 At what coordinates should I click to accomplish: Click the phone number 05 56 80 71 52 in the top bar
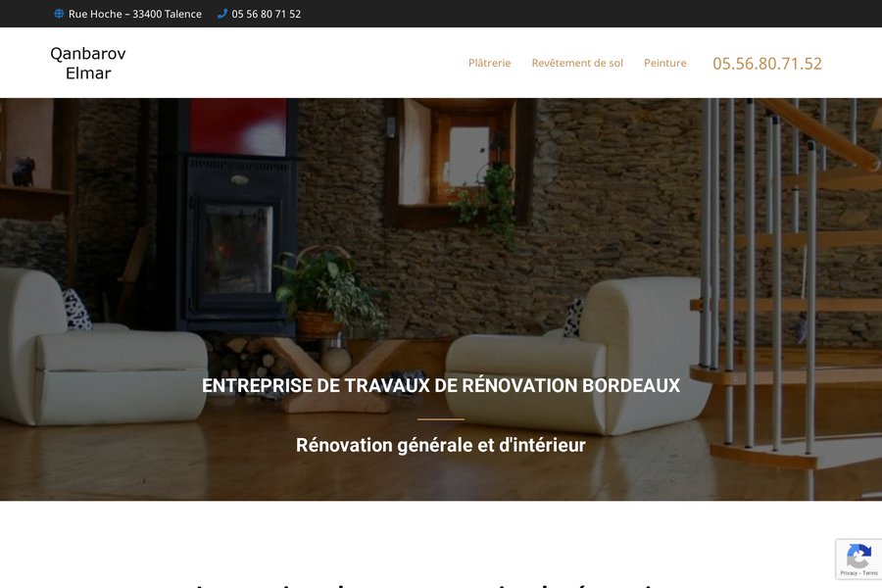pos(266,14)
